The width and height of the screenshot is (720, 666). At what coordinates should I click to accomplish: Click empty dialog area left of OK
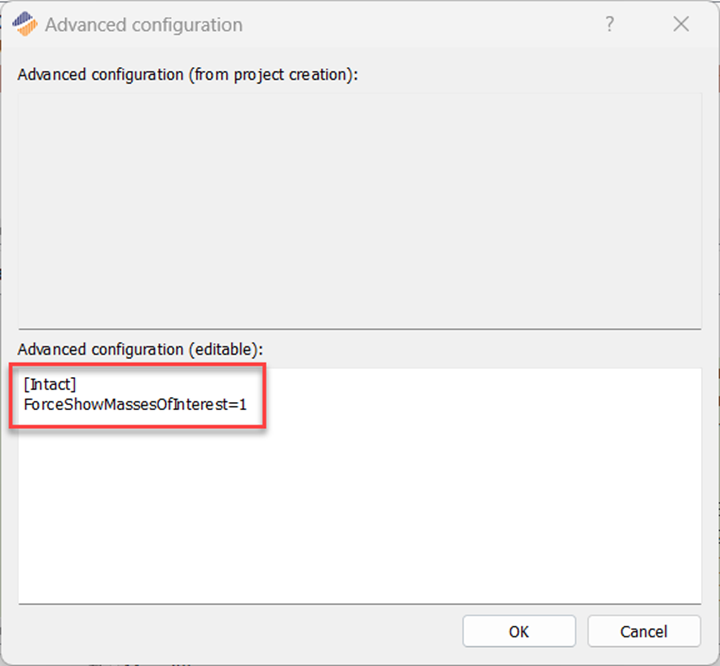239,631
